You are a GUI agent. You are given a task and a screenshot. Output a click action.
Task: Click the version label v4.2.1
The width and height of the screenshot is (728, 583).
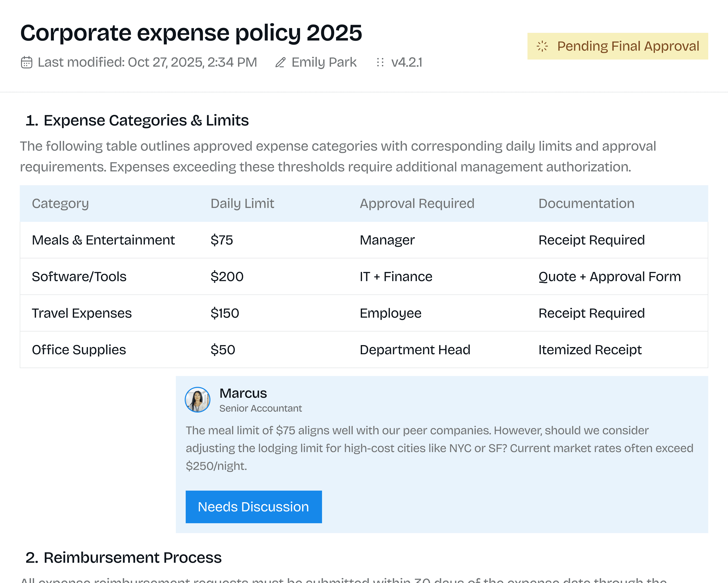click(x=406, y=62)
